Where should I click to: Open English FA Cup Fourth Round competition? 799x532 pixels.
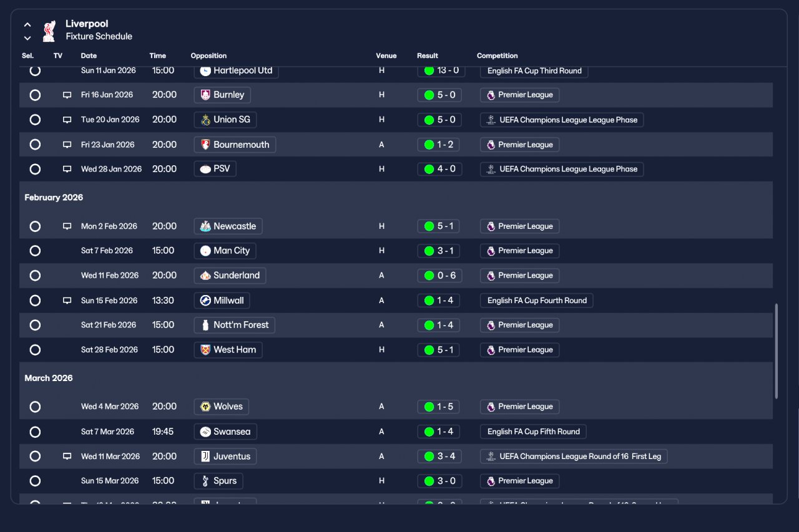[537, 301]
